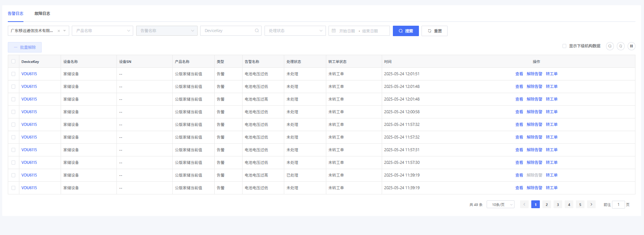Image resolution: width=644 pixels, height=235 pixels.
Task: Click the page number jump input field
Action: 618,204
